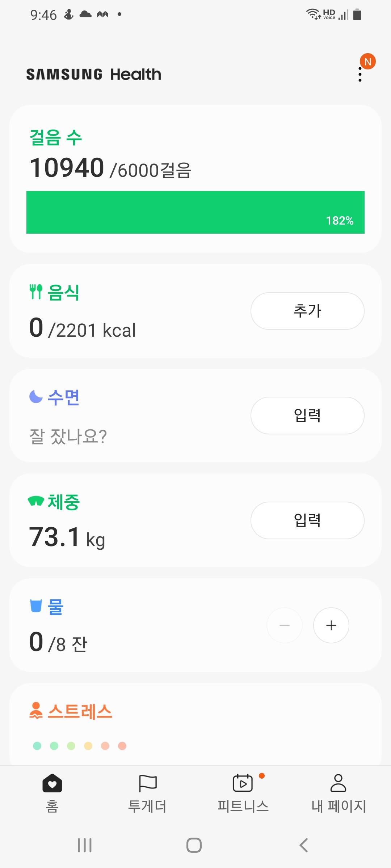Tap the orange stress person icon
This screenshot has height=868, width=391.
click(x=36, y=710)
